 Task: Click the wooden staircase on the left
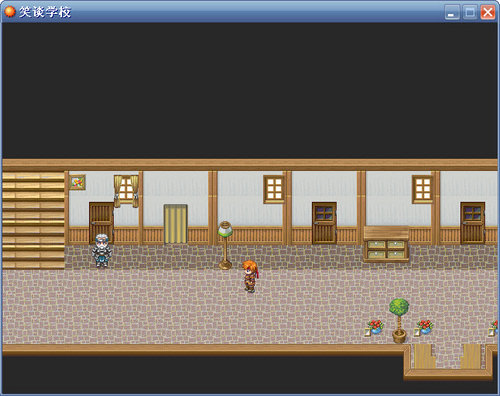[x=33, y=220]
